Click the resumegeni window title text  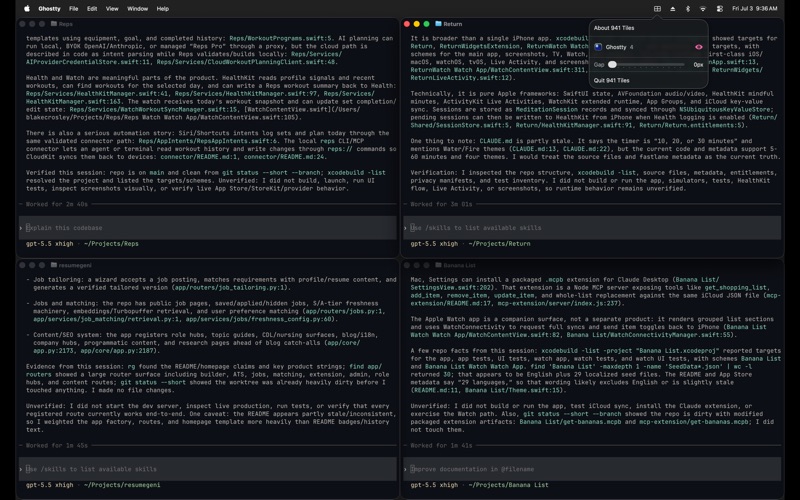[x=75, y=265]
